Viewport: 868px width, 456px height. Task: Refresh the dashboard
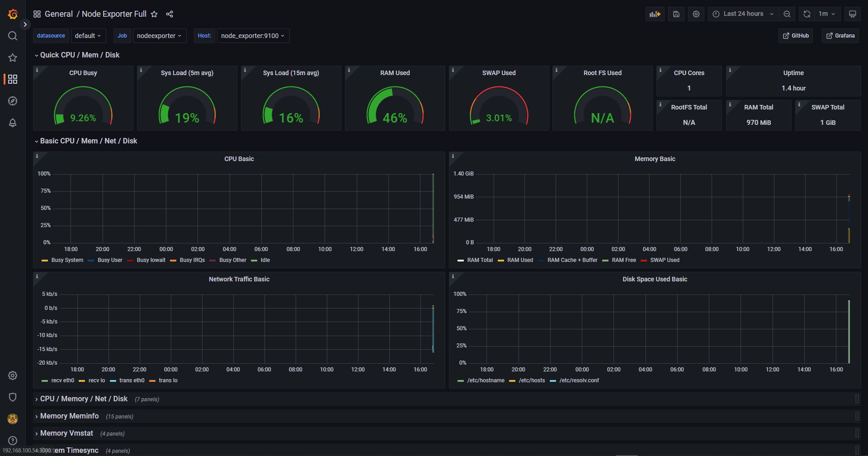807,14
